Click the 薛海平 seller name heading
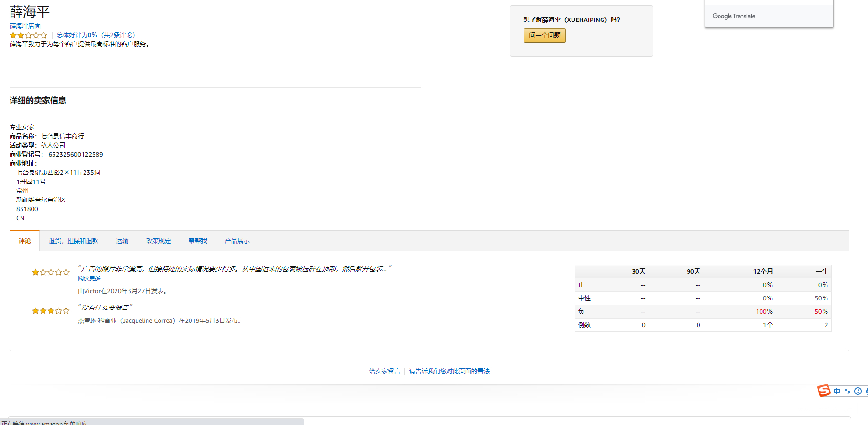Screen dimensions: 868x425 click(30, 11)
